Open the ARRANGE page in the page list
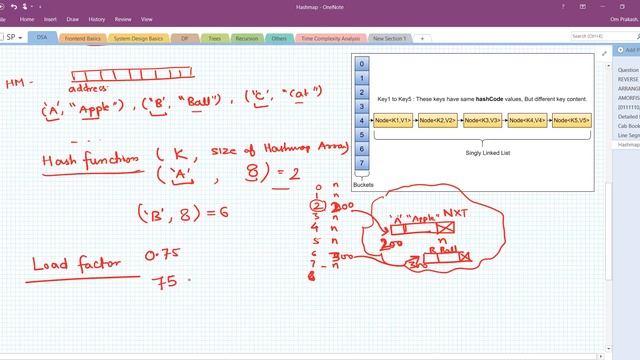The image size is (640, 360). tap(628, 89)
